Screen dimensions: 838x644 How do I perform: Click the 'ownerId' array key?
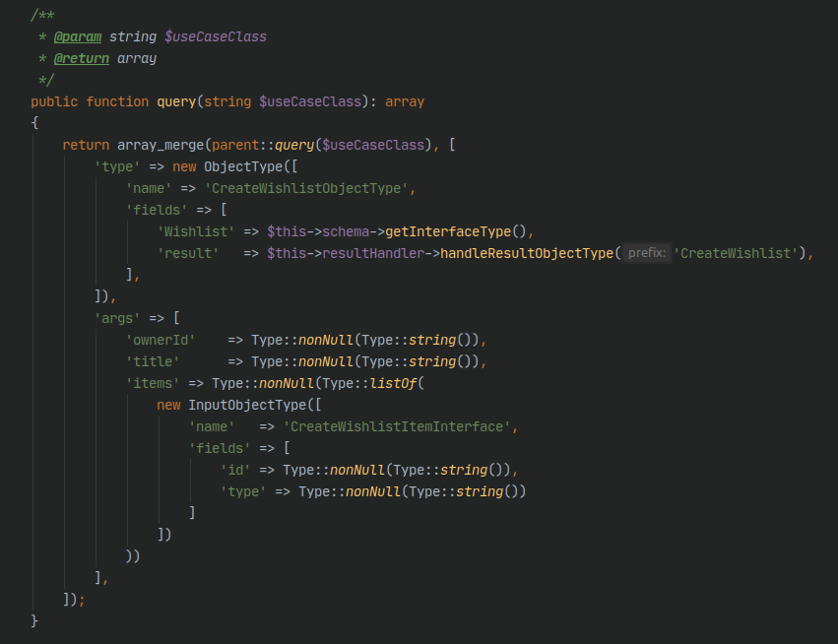(x=161, y=340)
